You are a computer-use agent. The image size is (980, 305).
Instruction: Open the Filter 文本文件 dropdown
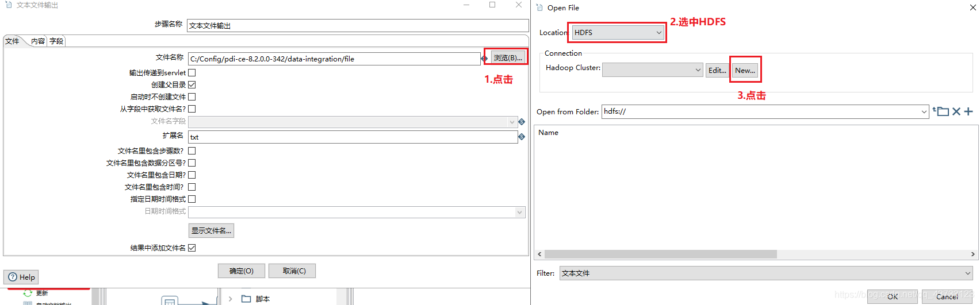[x=765, y=273]
